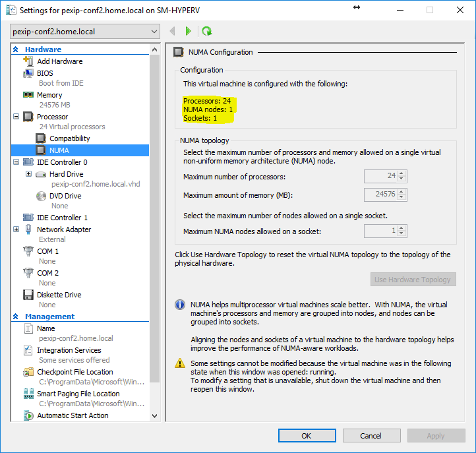Click the yellow warning triangle icon

point(180,363)
